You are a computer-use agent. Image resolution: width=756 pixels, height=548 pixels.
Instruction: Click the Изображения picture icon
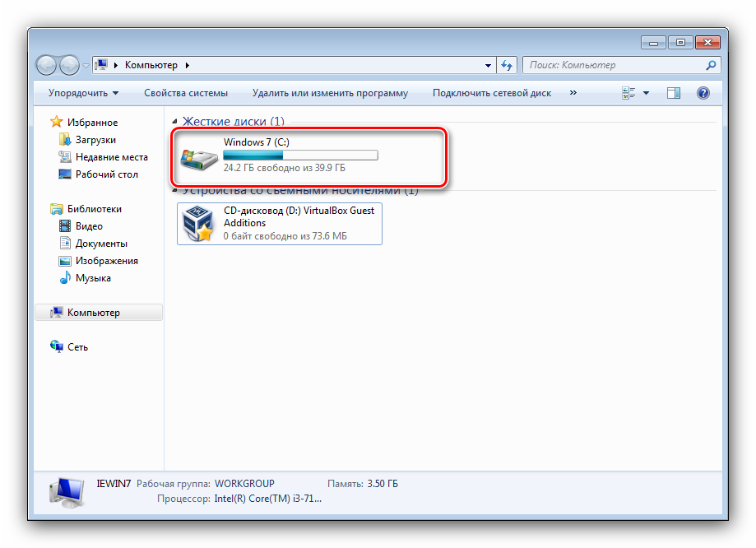65,261
